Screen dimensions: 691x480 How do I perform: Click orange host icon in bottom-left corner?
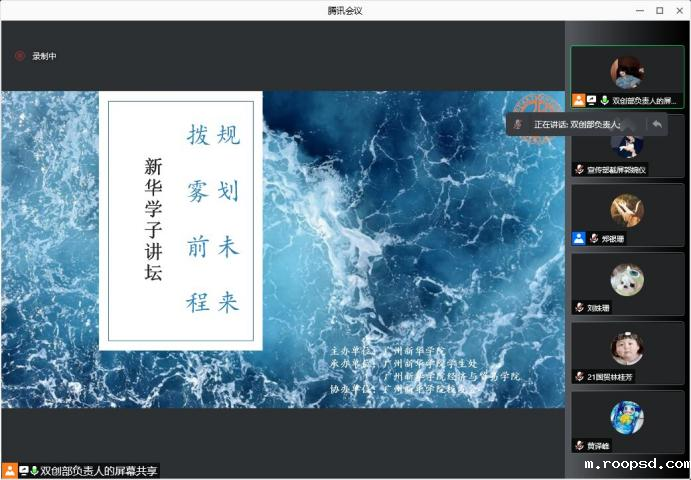[9, 470]
